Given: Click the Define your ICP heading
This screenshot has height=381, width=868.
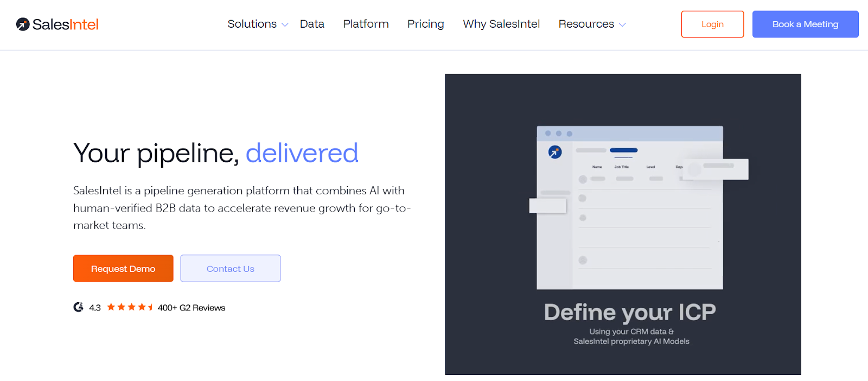Looking at the screenshot, I should (630, 312).
